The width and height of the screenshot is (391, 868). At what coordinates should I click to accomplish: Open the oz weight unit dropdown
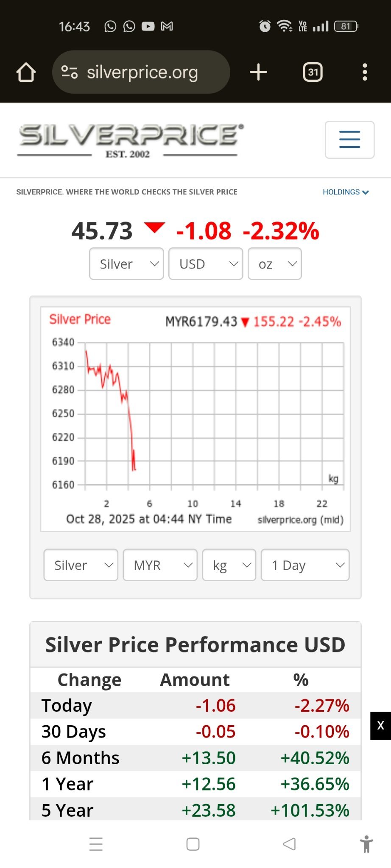(x=274, y=264)
